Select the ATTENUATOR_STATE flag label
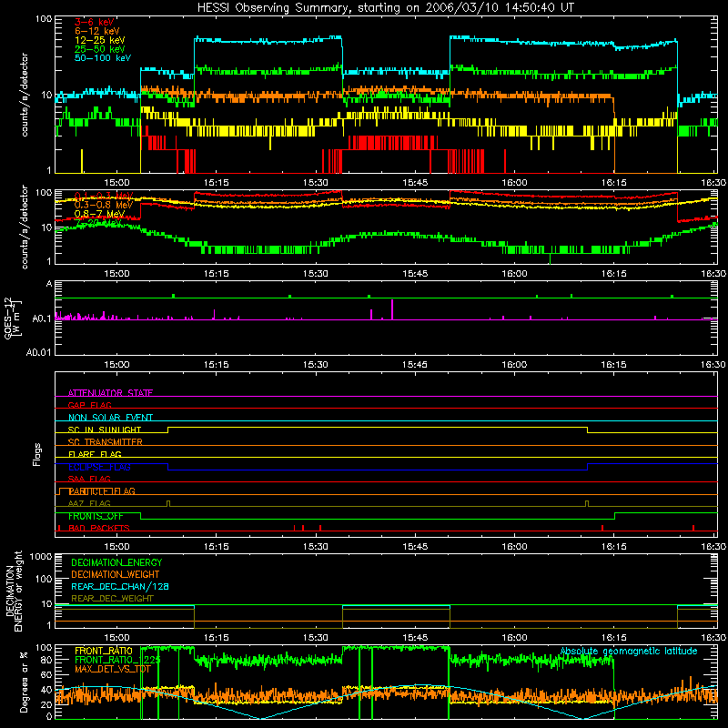The image size is (728, 728). [x=110, y=393]
